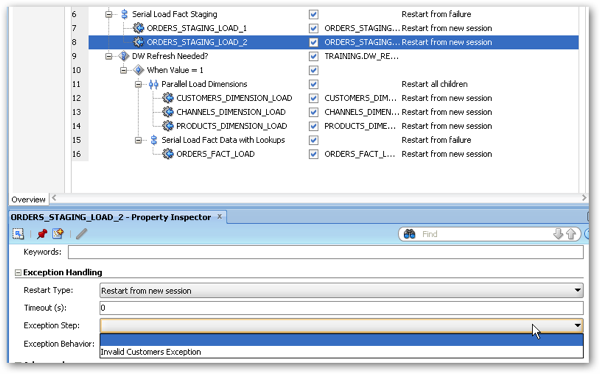This screenshot has width=600, height=374.
Task: Click the CUSTOMERS_DIM... scenario cell
Action: point(360,98)
